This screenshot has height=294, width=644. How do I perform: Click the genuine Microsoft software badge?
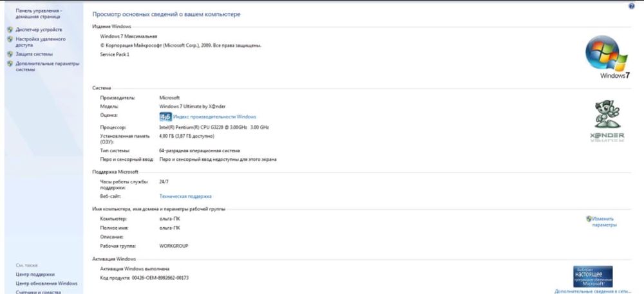(x=592, y=277)
